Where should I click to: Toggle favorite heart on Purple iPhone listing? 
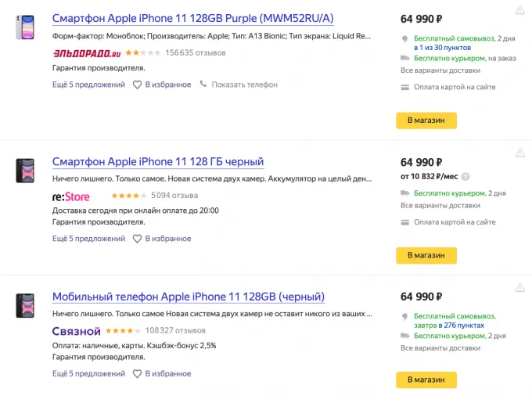137,85
